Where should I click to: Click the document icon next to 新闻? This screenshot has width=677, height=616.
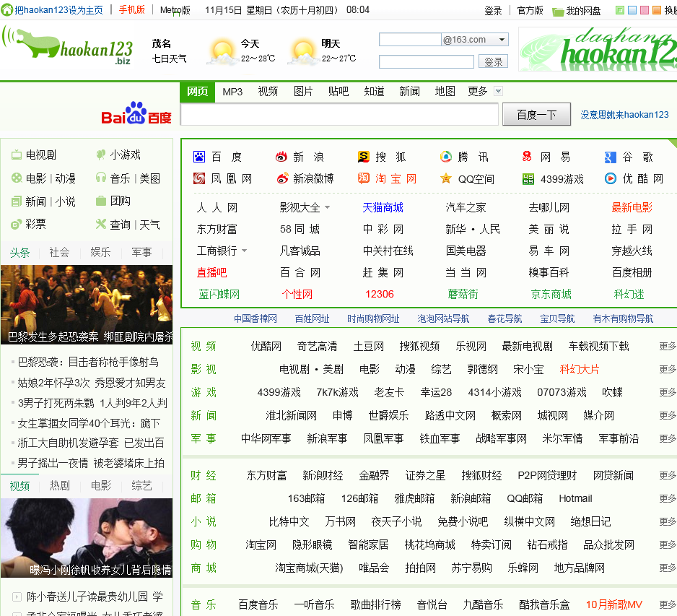17,201
